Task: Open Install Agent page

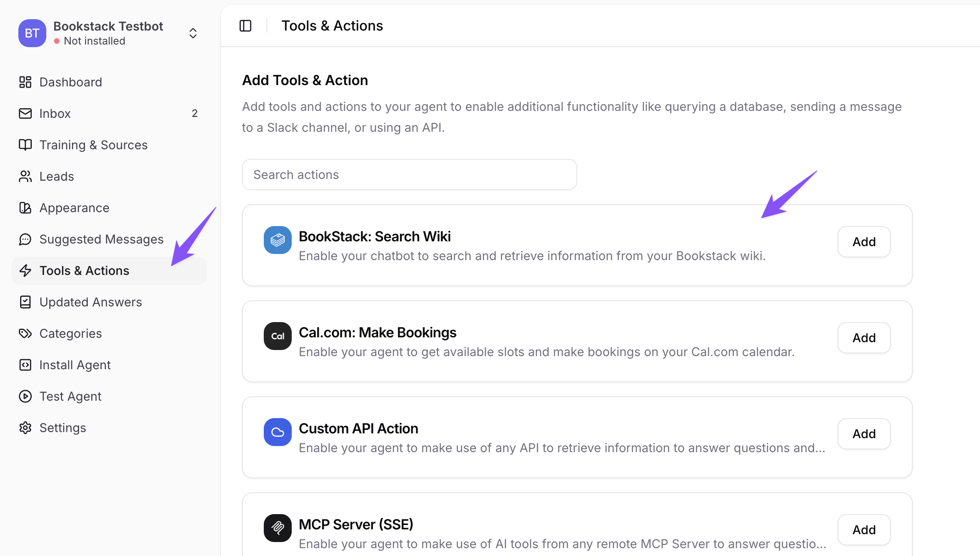Action: click(x=75, y=365)
